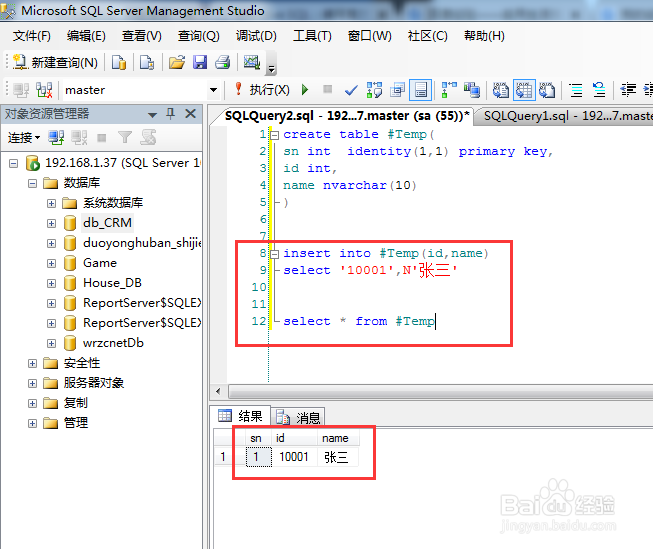Screen dimensions: 653x549
Task: Select Results to File icon
Action: (547, 90)
